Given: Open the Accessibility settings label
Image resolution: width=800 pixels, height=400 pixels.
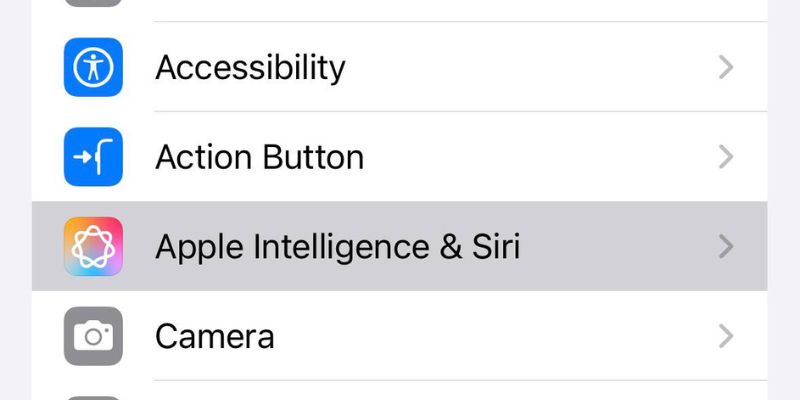Looking at the screenshot, I should point(250,67).
